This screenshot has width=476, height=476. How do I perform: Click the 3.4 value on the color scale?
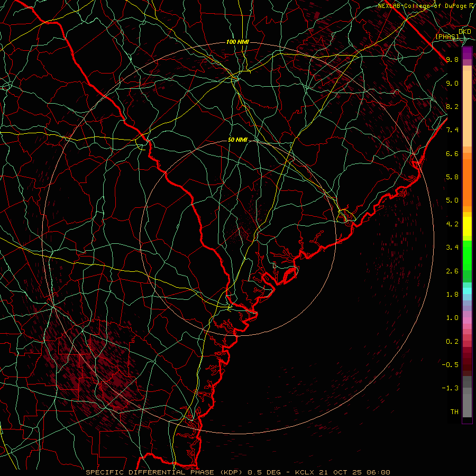point(452,248)
